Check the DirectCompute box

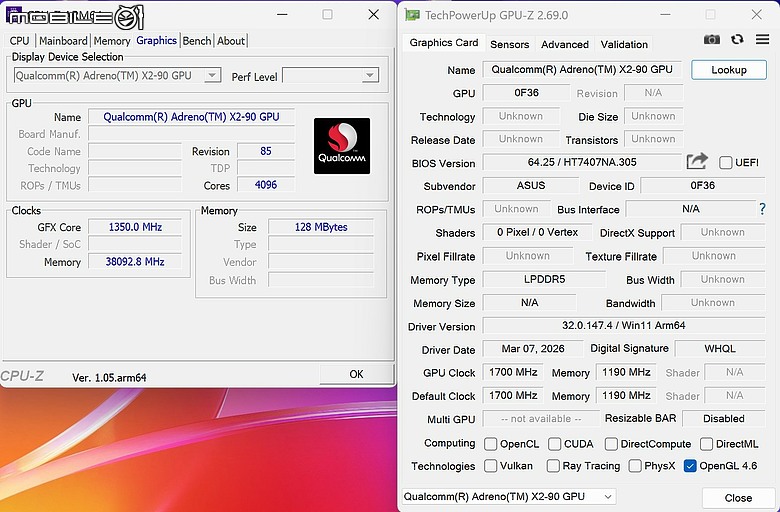(611, 443)
